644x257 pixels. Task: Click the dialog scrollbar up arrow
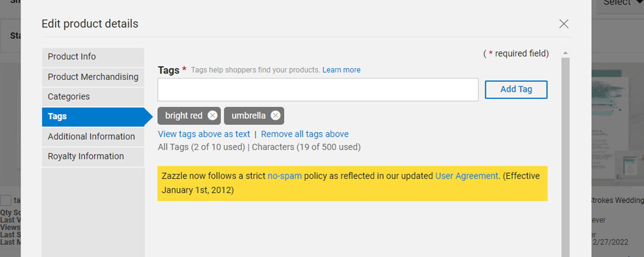click(565, 53)
